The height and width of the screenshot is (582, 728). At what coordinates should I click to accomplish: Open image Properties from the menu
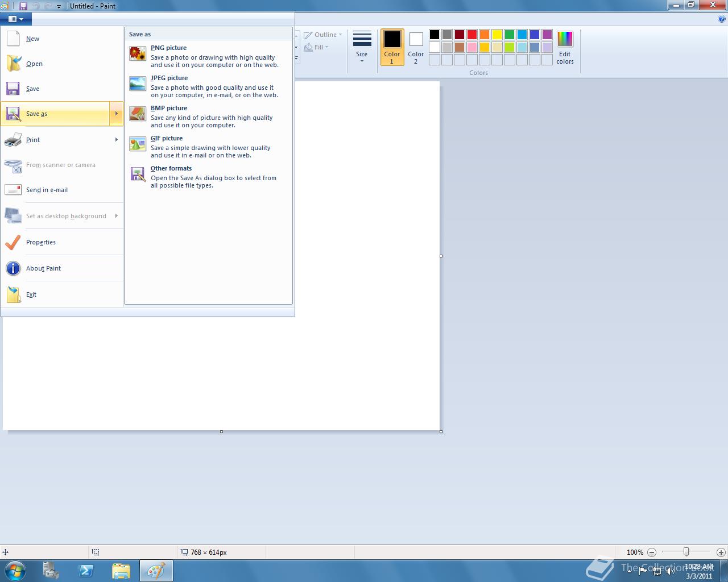[x=62, y=242]
